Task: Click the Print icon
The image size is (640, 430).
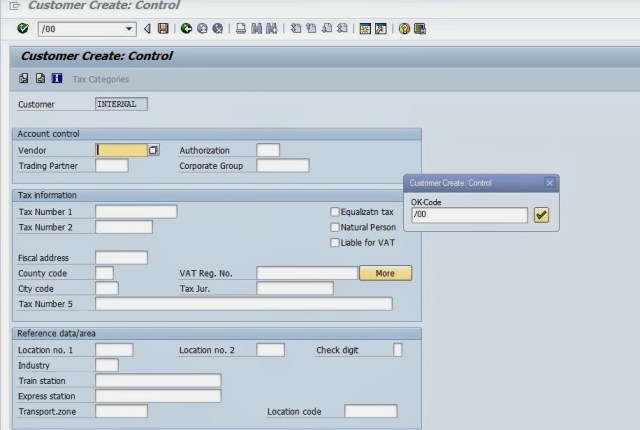Action: [241, 29]
